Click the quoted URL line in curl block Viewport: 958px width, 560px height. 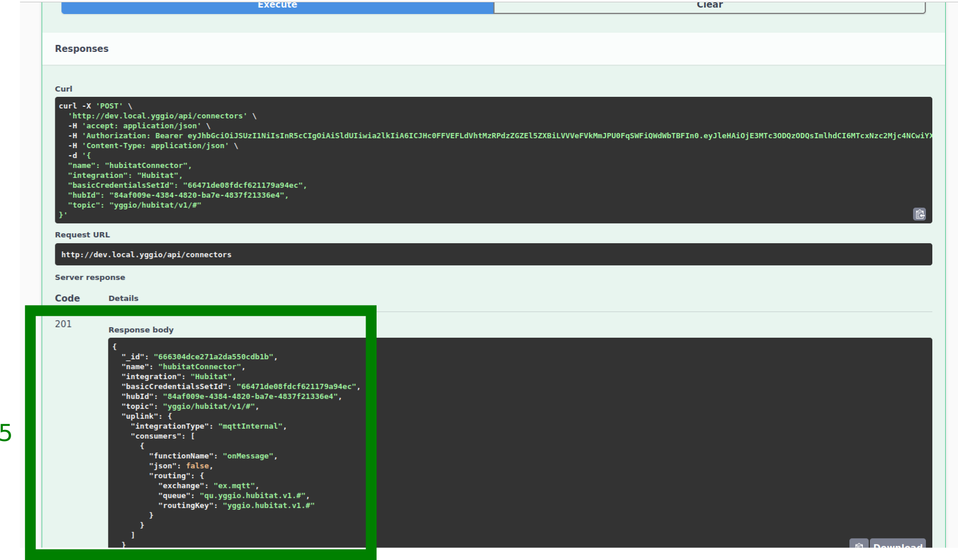162,116
